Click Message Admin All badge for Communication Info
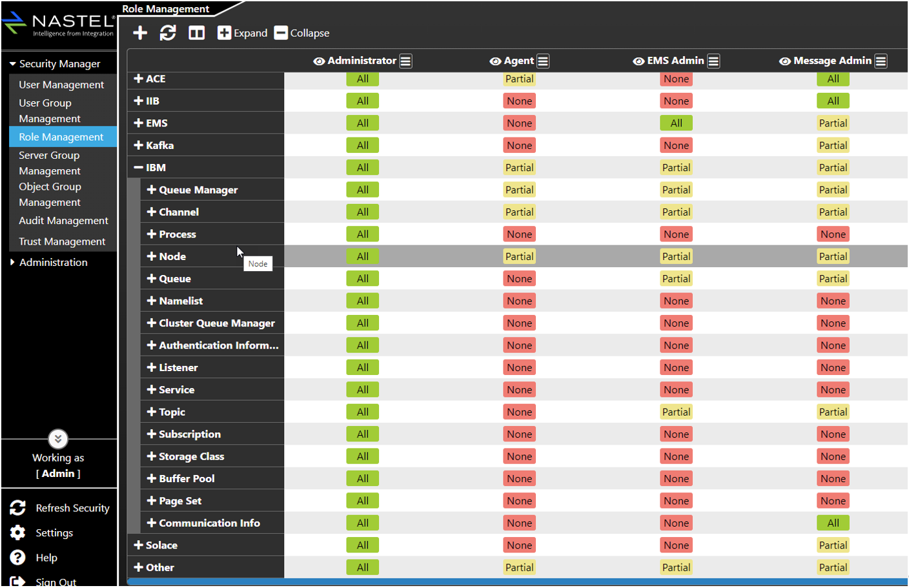The width and height of the screenshot is (909, 588). [833, 523]
